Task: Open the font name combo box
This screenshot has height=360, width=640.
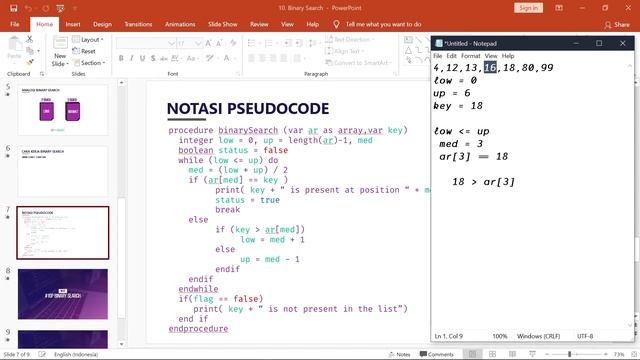Action: pyautogui.click(x=146, y=43)
